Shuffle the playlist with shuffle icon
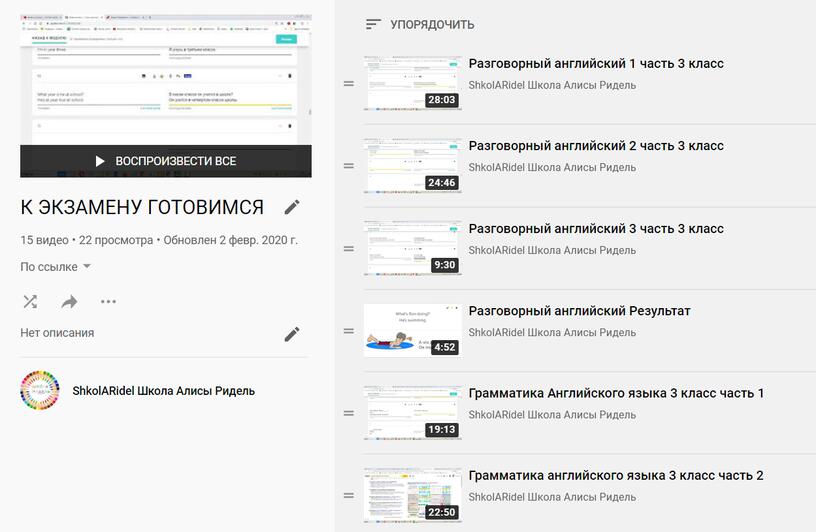Image resolution: width=816 pixels, height=532 pixels. 30,301
